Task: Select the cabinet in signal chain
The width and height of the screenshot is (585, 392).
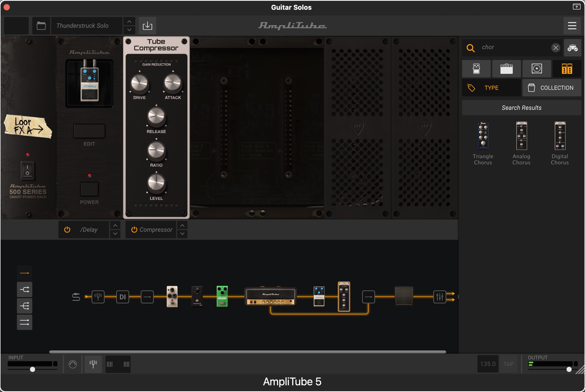Action: 404,296
